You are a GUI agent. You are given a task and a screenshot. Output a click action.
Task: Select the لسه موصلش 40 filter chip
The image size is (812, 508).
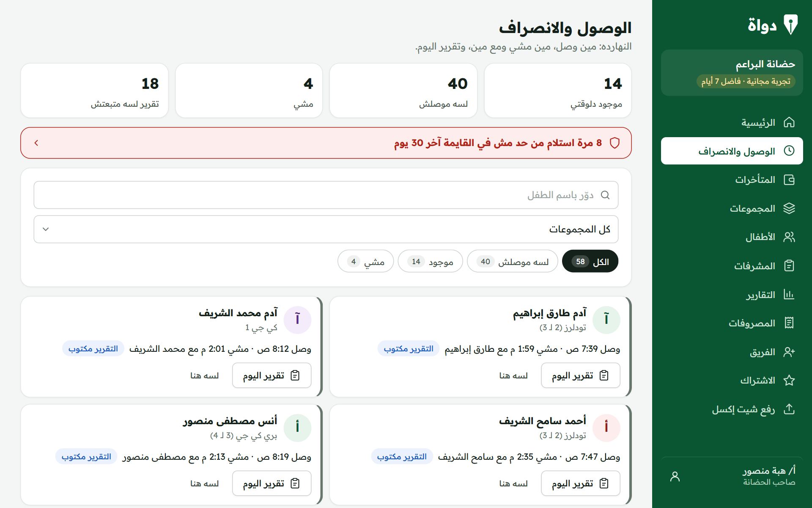click(x=513, y=262)
